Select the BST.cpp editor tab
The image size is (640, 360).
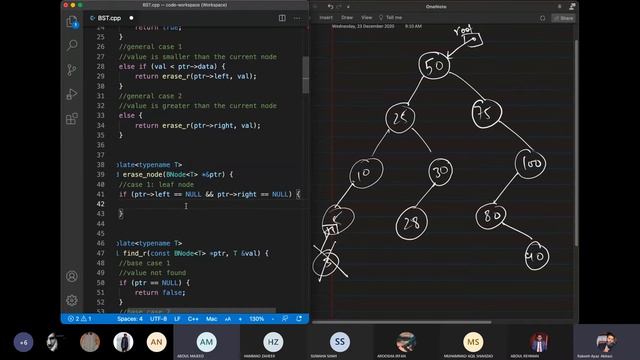pyautogui.click(x=109, y=18)
